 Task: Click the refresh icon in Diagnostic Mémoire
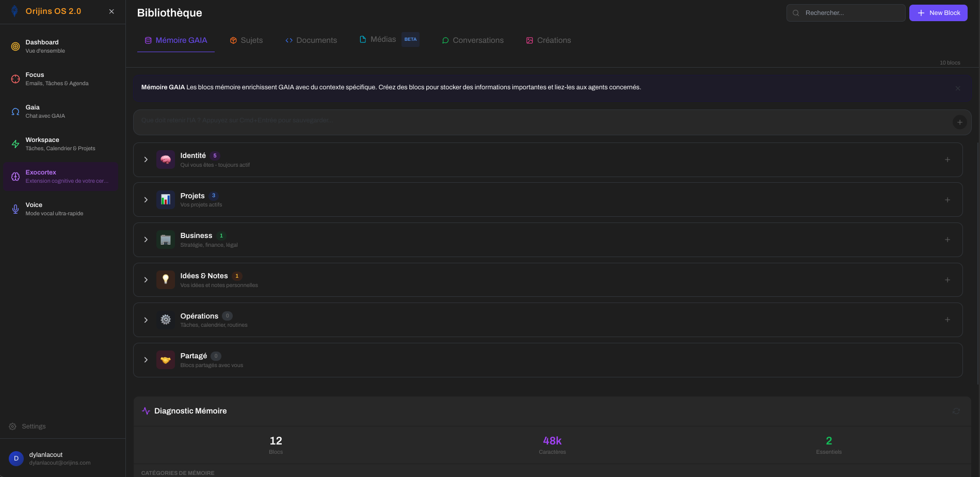[x=956, y=411]
